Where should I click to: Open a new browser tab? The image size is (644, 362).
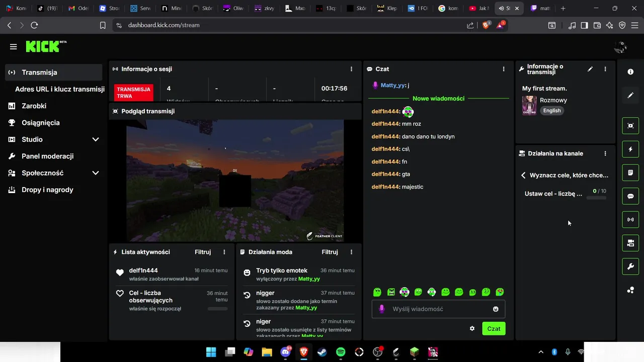(x=563, y=9)
